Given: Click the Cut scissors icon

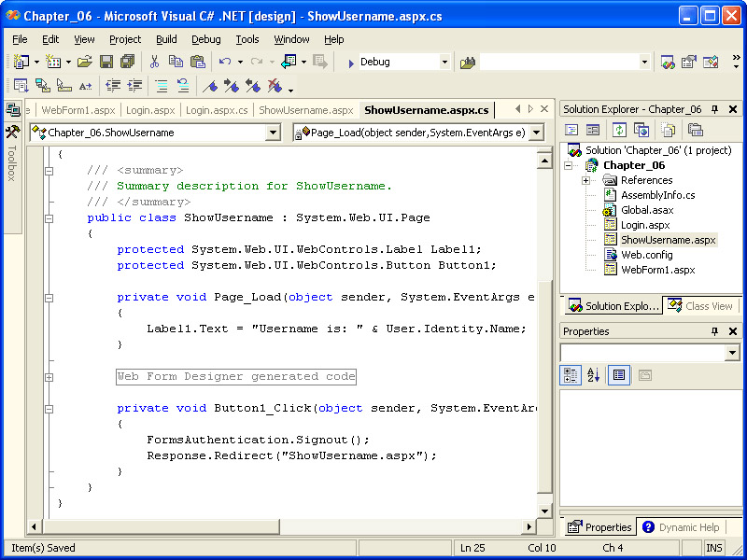Looking at the screenshot, I should [x=154, y=62].
